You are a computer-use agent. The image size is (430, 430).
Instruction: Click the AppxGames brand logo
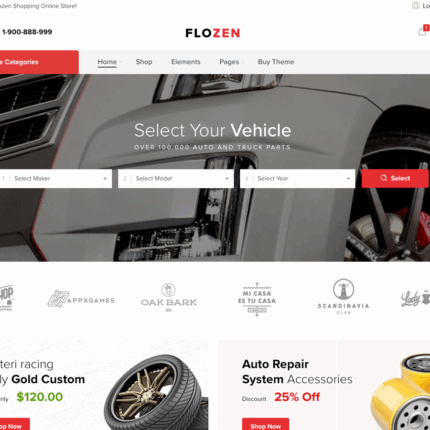click(x=81, y=299)
